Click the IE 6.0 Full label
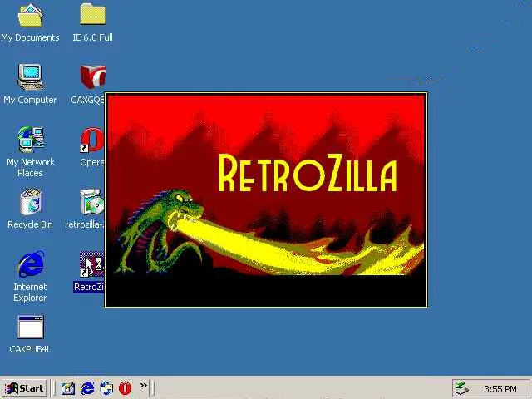Screen dimensions: 532x399 (92, 37)
